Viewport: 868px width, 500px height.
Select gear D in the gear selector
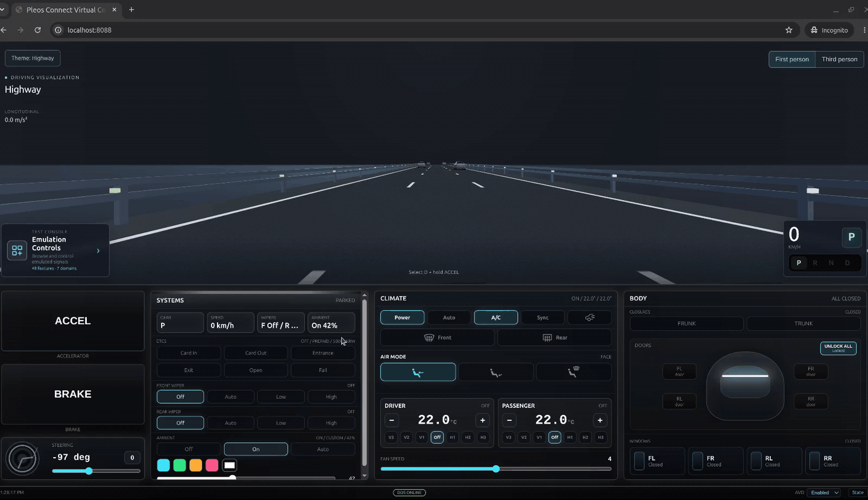pos(847,263)
